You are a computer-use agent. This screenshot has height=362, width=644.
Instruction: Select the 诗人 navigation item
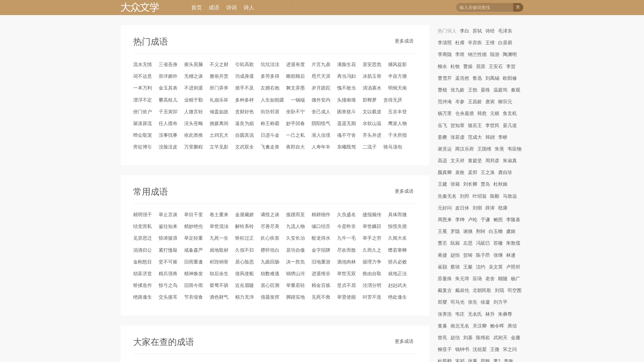coord(249,7)
